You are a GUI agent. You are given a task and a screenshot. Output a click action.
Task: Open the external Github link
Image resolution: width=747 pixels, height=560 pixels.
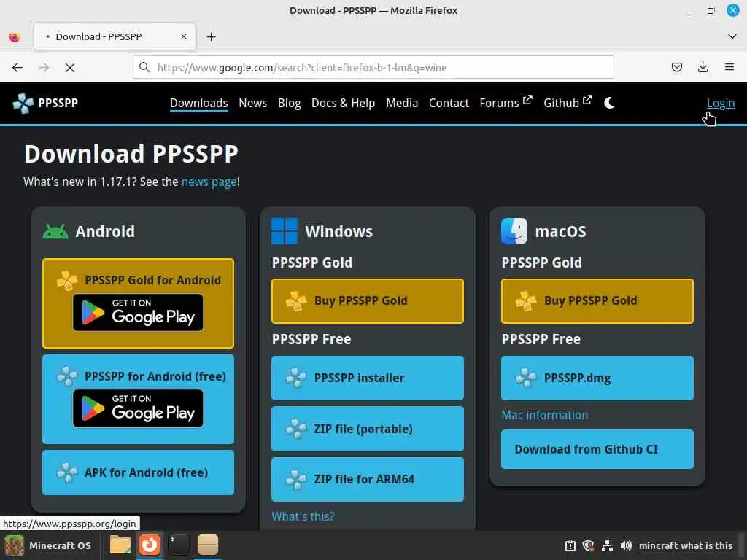[568, 102]
